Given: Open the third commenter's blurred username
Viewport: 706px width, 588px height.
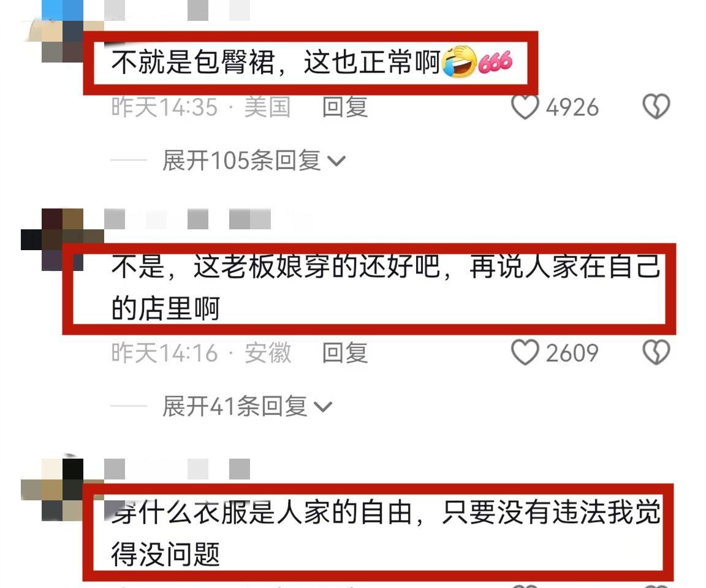Looking at the screenshot, I should pyautogui.click(x=177, y=469).
